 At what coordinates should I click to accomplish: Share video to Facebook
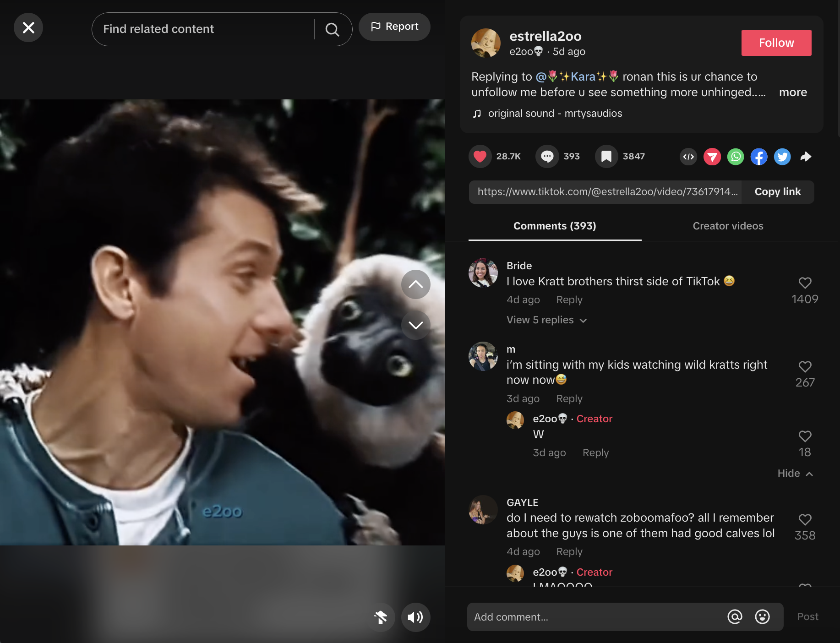pos(759,157)
